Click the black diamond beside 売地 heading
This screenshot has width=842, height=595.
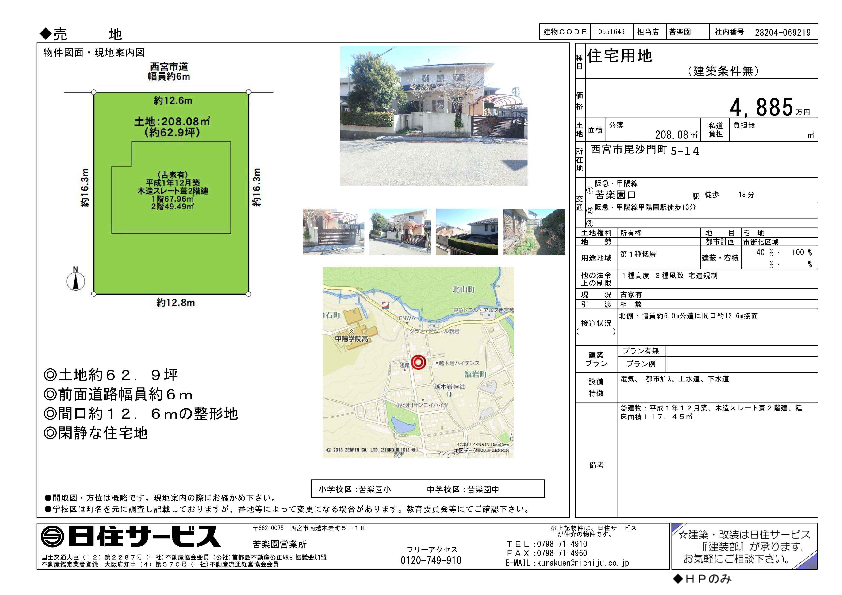coord(46,34)
